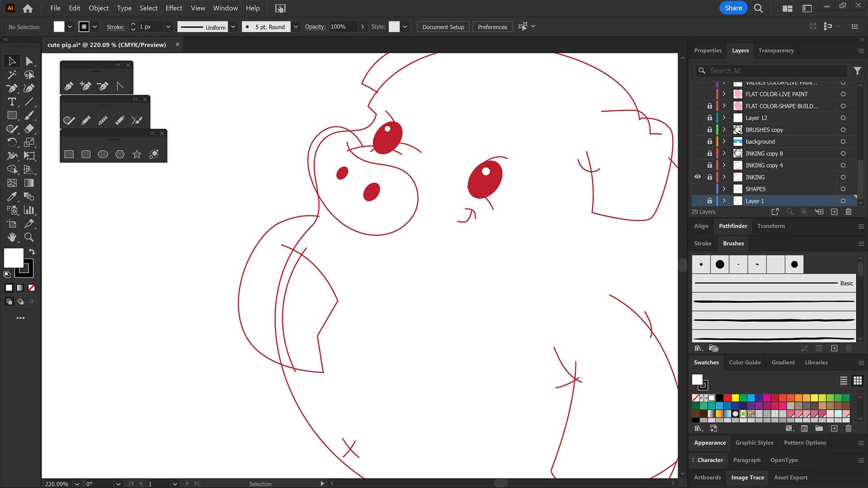The height and width of the screenshot is (488, 868).
Task: Open the Uniform stroke profile dropdown
Action: coord(233,27)
